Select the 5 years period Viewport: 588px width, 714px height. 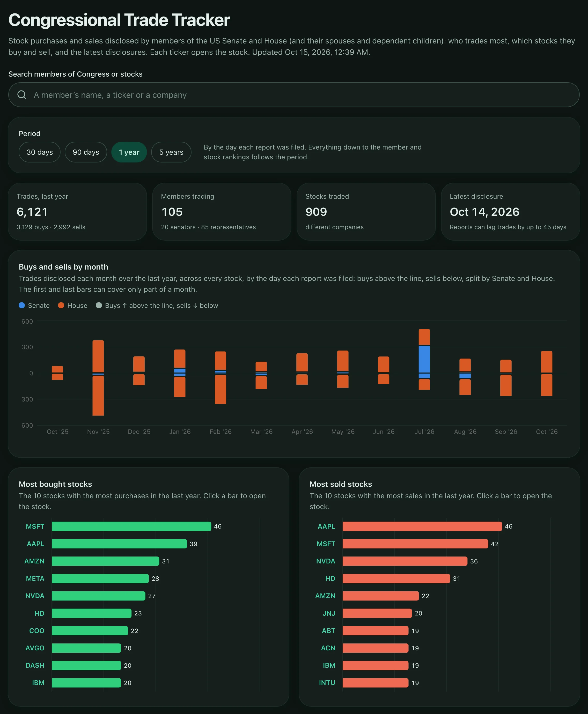coord(171,152)
